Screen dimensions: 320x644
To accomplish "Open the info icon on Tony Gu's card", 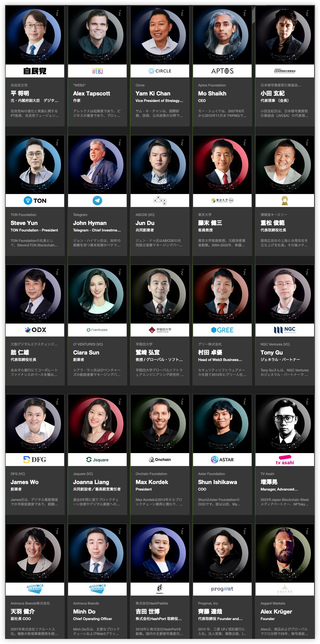I will pos(307,272).
